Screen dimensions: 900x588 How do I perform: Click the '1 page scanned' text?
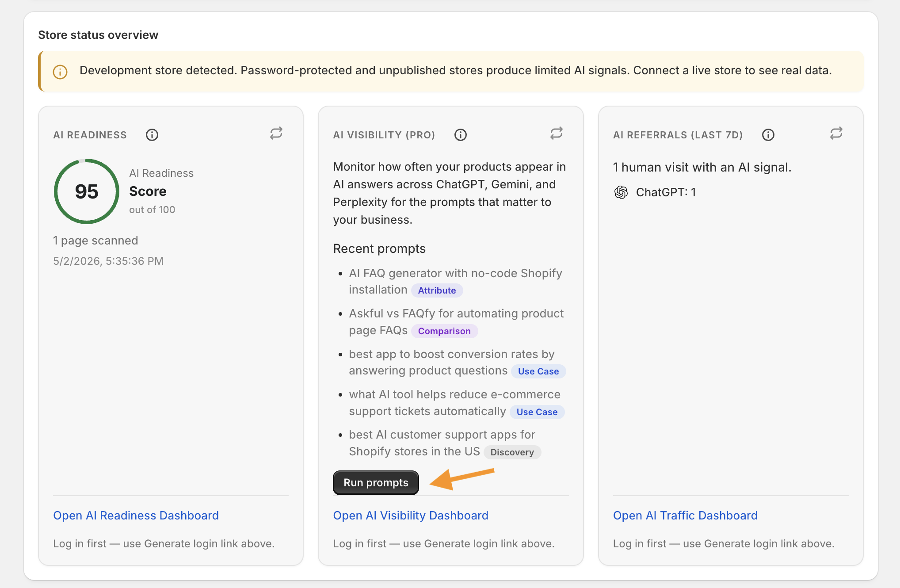point(95,241)
